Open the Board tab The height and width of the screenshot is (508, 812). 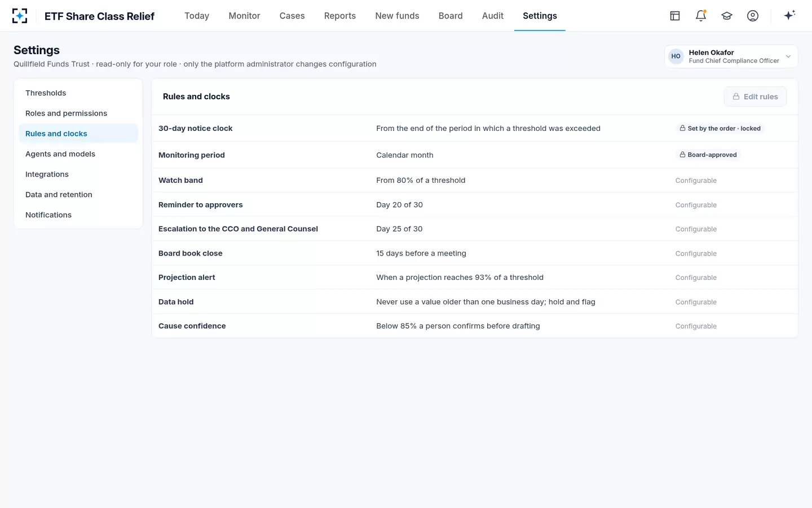pos(451,16)
